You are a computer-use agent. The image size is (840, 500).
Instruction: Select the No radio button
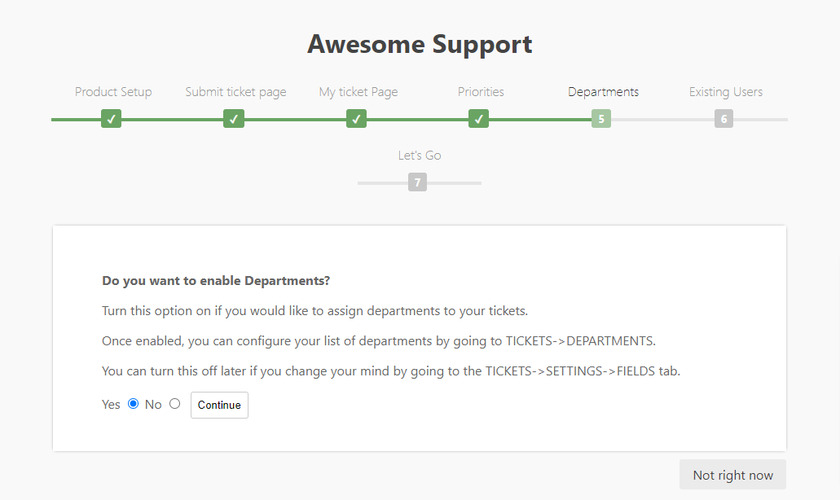tap(175, 404)
